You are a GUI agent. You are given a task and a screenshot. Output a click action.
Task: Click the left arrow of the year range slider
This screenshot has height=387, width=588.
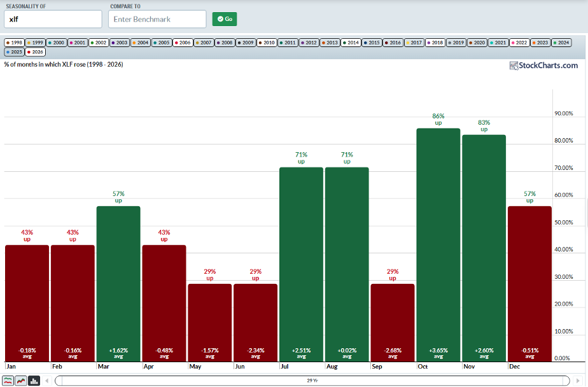(47, 381)
